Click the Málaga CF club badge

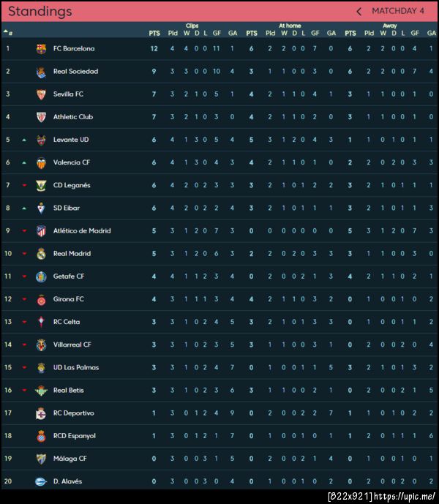coord(41,459)
